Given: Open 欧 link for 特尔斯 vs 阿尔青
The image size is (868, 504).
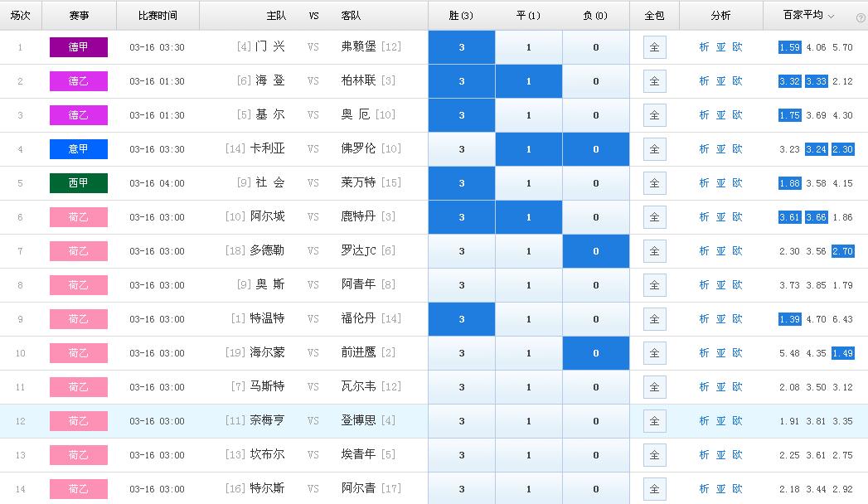Looking at the screenshot, I should (737, 489).
